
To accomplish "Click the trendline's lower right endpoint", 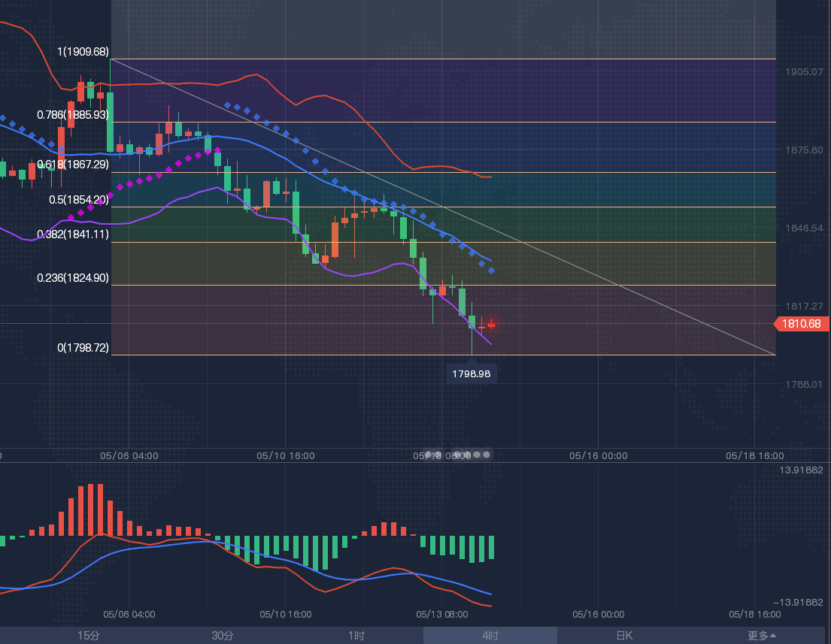I will (775, 355).
